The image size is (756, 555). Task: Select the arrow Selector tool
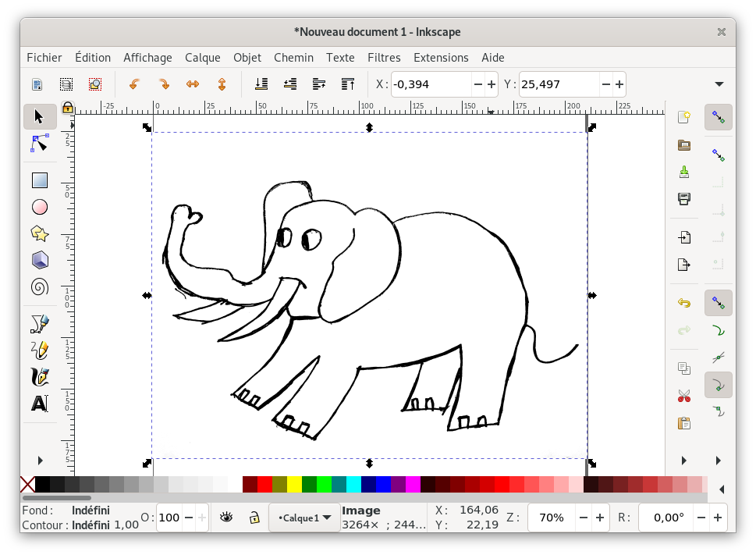[x=40, y=116]
